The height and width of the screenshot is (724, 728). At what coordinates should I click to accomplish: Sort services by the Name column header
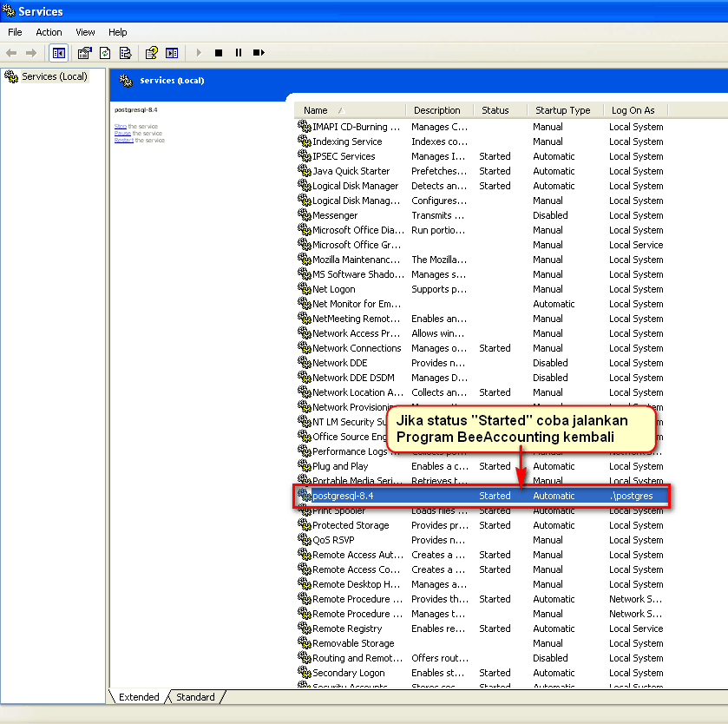[350, 110]
